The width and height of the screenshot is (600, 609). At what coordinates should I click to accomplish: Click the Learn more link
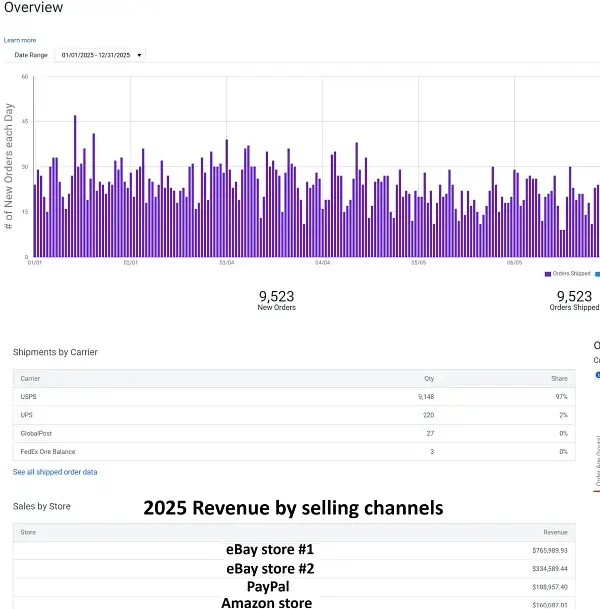20,40
